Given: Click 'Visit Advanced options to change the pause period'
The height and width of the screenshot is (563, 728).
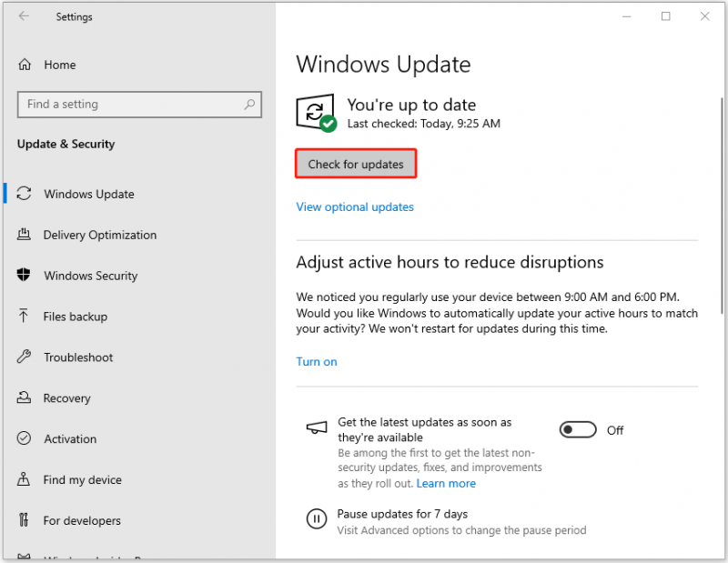Looking at the screenshot, I should (x=461, y=530).
